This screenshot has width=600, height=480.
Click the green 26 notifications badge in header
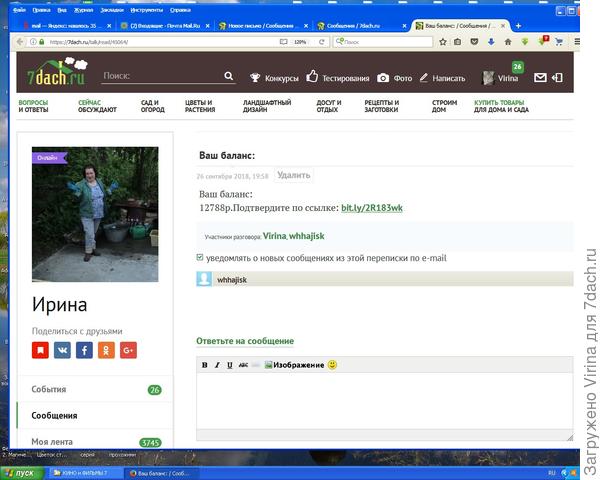point(517,67)
